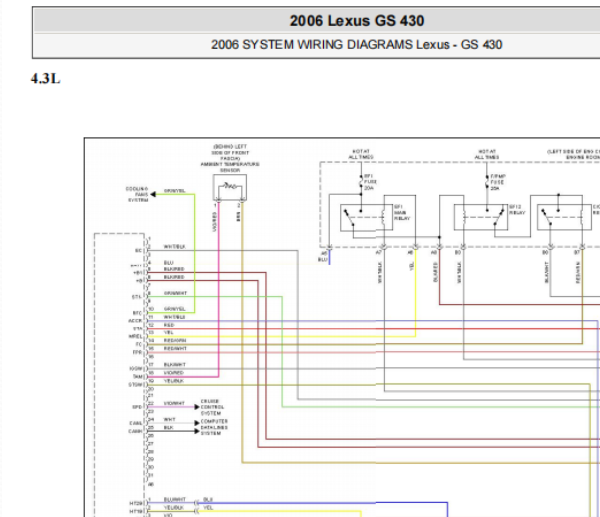Click the Cooling Fans System arrow label

[x=137, y=194]
